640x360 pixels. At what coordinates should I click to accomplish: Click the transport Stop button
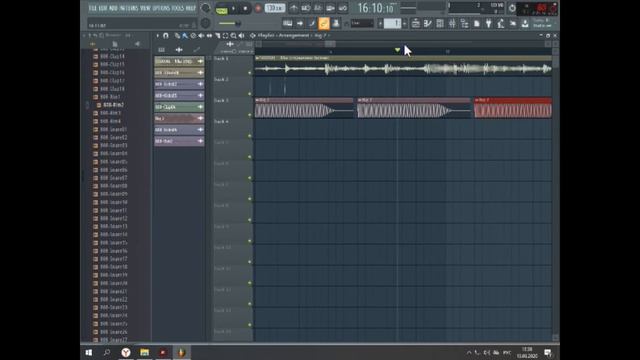coord(245,9)
